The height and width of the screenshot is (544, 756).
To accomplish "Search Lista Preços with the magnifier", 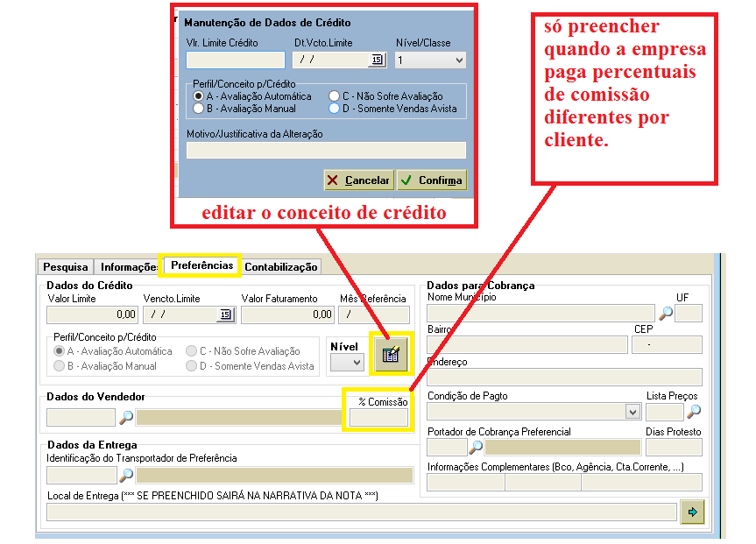I will coord(694,412).
